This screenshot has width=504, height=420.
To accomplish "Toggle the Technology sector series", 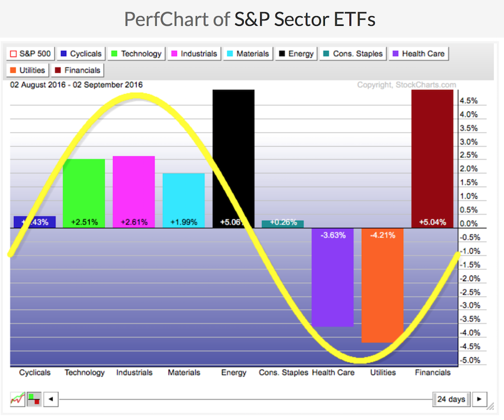I will 137,54.
